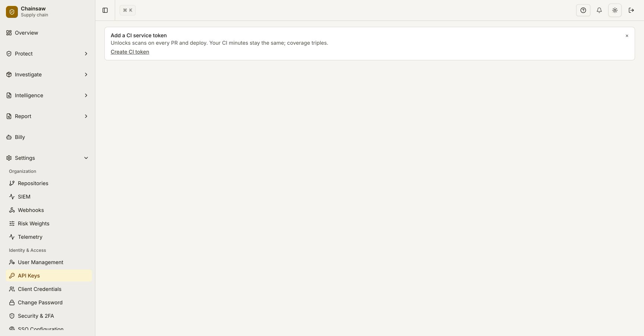This screenshot has width=644, height=336.
Task: Open Client Credentials page
Action: [49, 289]
